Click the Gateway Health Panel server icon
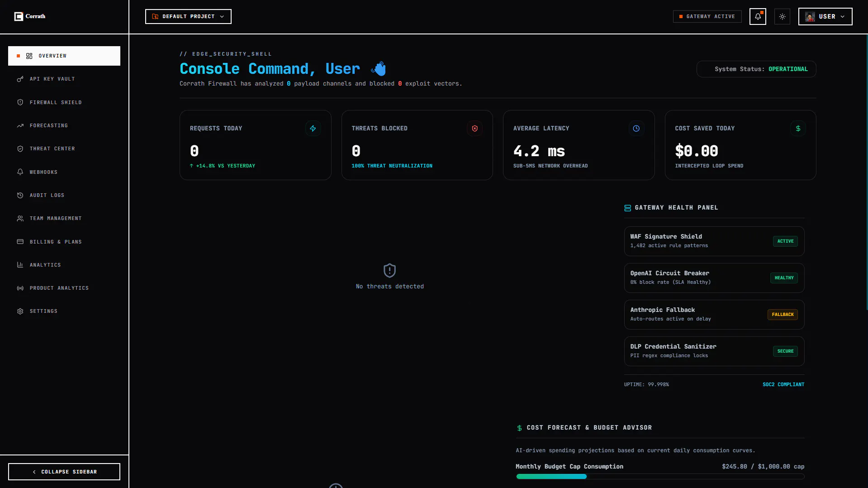 (627, 208)
